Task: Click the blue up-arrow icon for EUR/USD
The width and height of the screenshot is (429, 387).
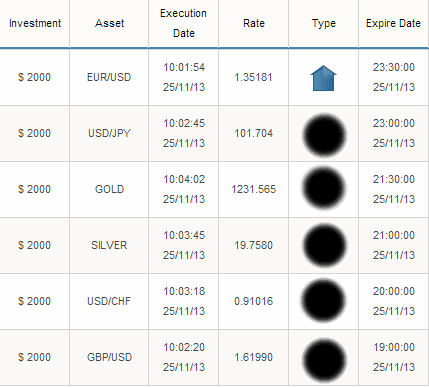Action: tap(323, 78)
